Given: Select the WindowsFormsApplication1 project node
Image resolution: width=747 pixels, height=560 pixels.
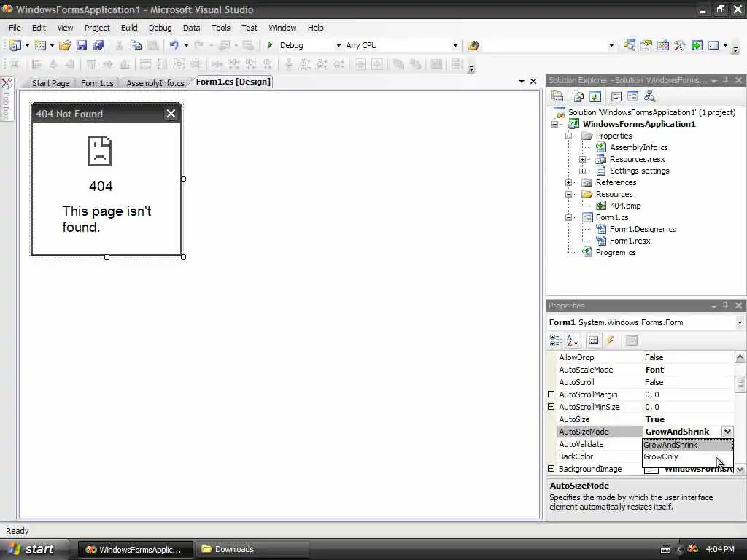Looking at the screenshot, I should tap(639, 124).
